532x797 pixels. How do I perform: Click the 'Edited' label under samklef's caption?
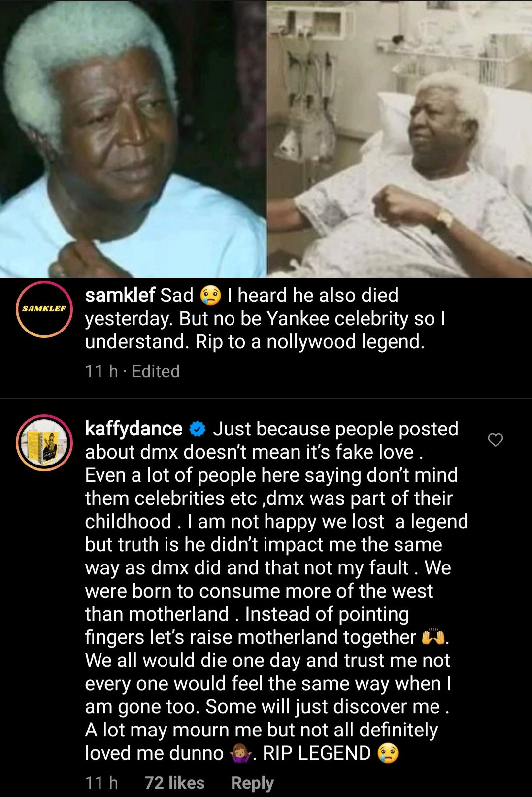(x=156, y=371)
